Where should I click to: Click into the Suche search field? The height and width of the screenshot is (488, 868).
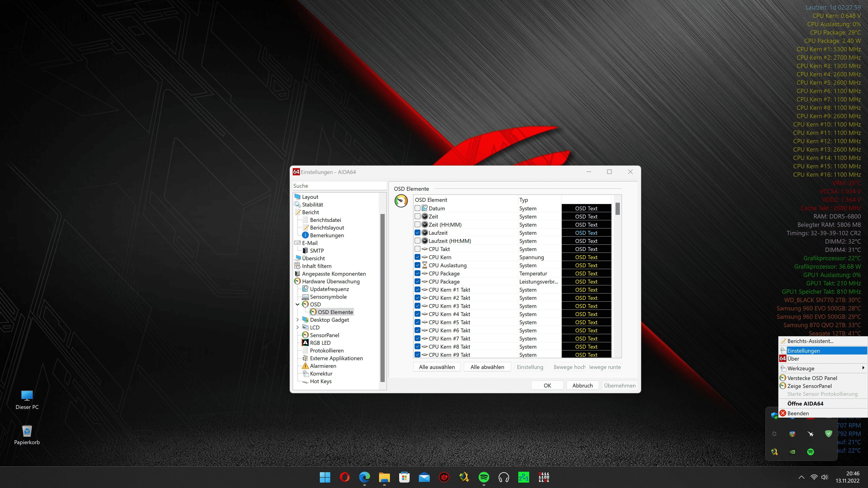pyautogui.click(x=339, y=186)
